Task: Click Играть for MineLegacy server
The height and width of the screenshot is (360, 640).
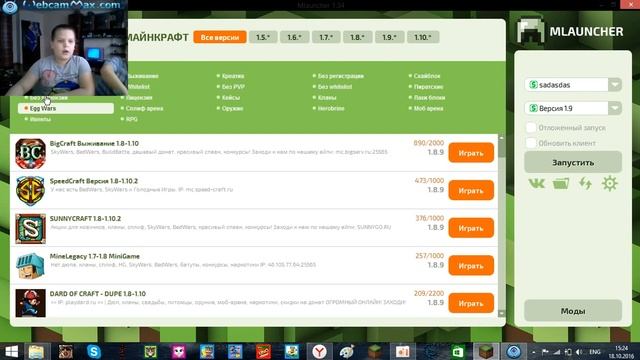Action: (x=471, y=266)
